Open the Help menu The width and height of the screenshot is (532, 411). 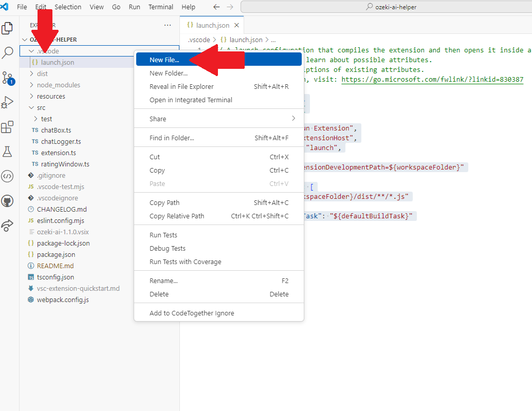188,7
